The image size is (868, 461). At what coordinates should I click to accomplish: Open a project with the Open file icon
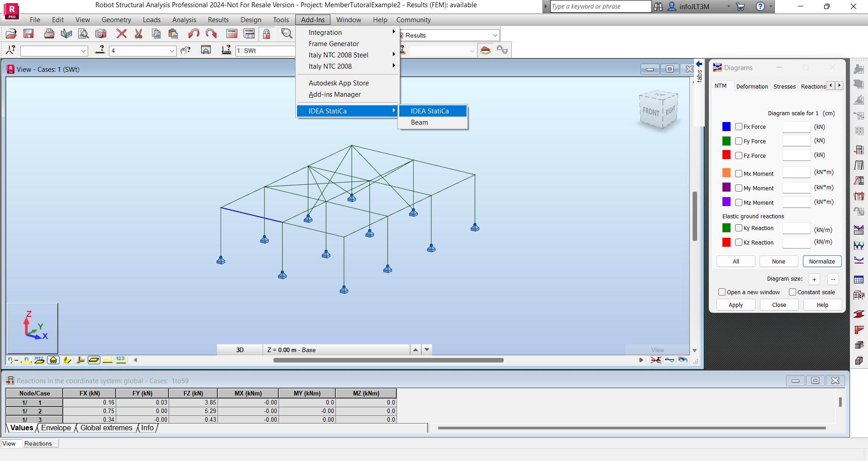(x=10, y=33)
